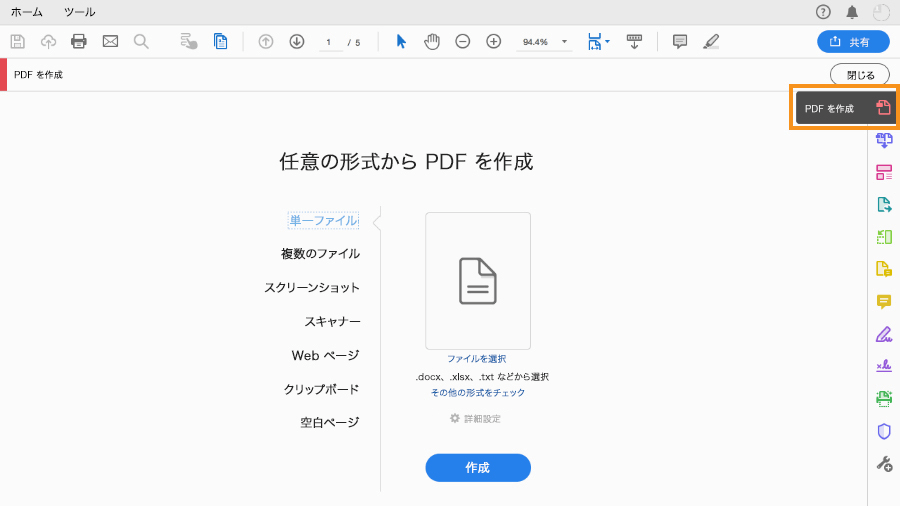Select クリップボード option
The height and width of the screenshot is (506, 900).
(321, 389)
